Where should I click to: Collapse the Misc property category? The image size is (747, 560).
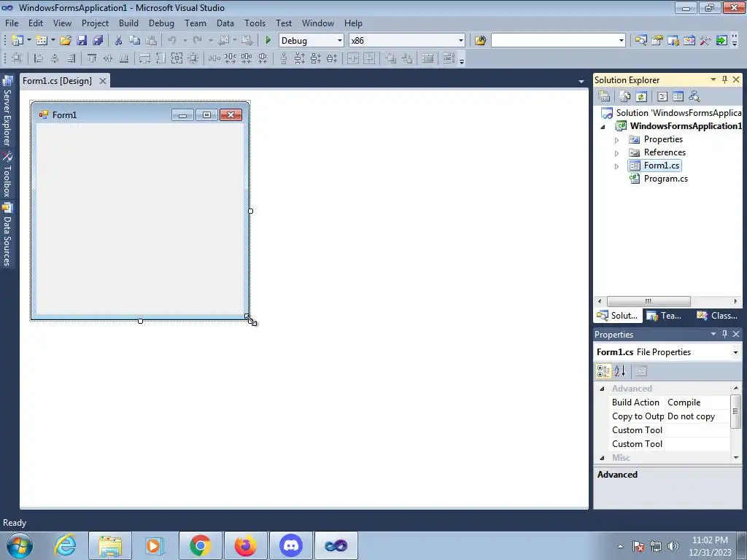[x=602, y=458]
